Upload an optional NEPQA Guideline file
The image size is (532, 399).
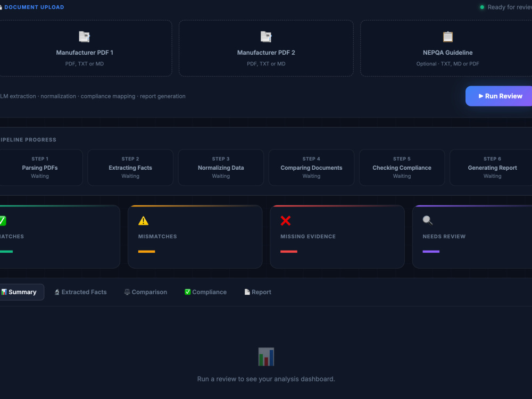[447, 48]
